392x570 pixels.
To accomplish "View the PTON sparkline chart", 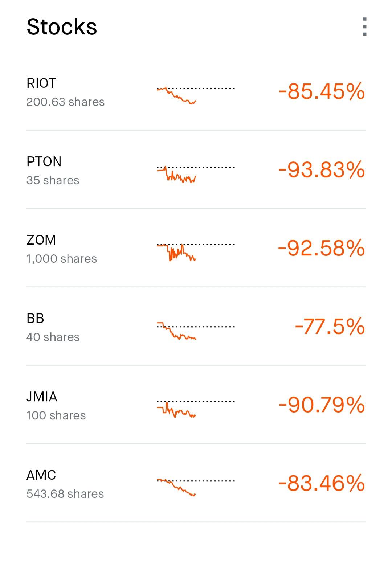I will [x=196, y=173].
